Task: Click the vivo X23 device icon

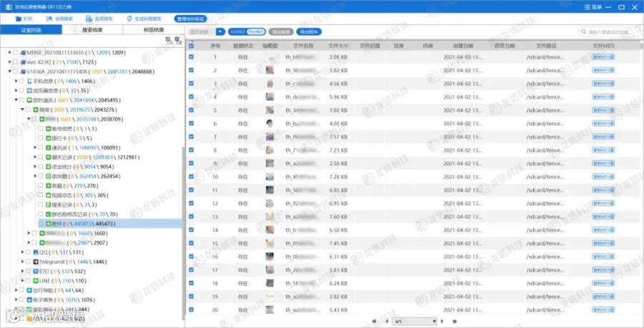Action: click(x=23, y=62)
